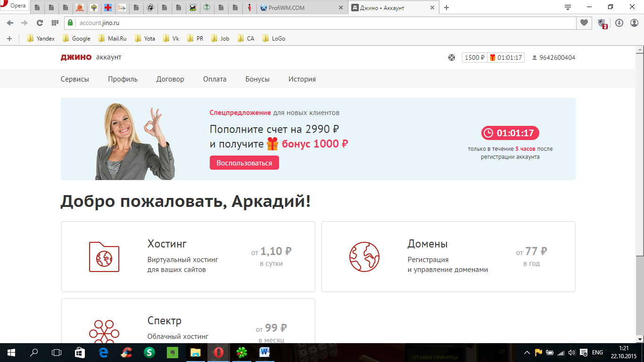Switch to the tab with red cross favicon

pyautogui.click(x=109, y=8)
